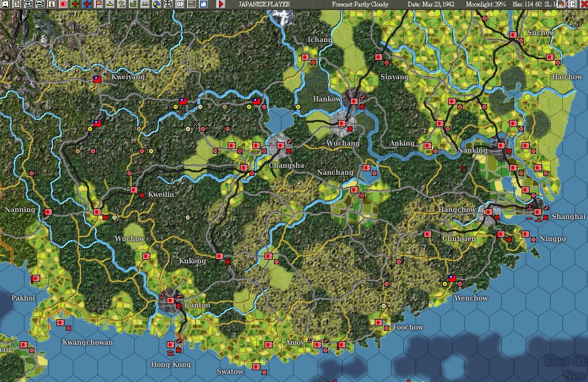Select the Japanese flag at Ichang

click(305, 57)
